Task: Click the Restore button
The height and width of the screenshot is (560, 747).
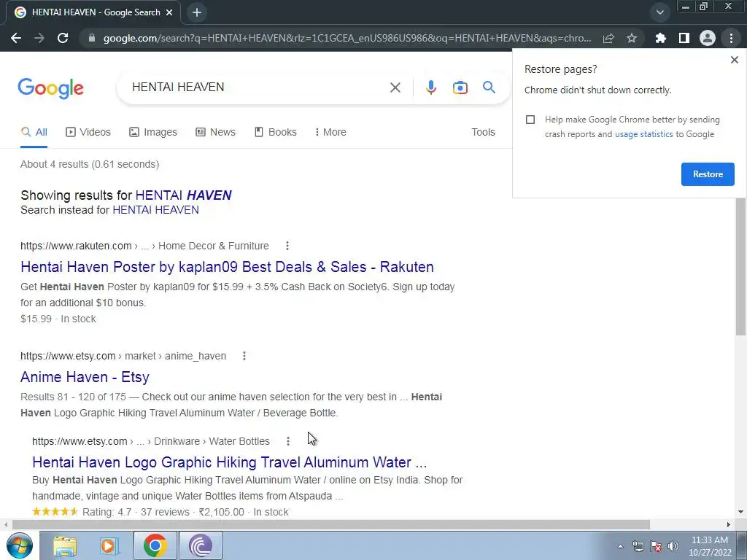Action: point(708,174)
